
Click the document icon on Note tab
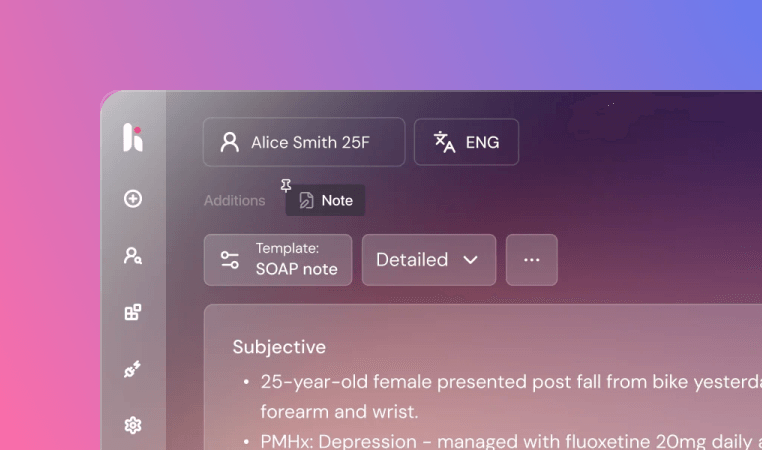tap(306, 200)
